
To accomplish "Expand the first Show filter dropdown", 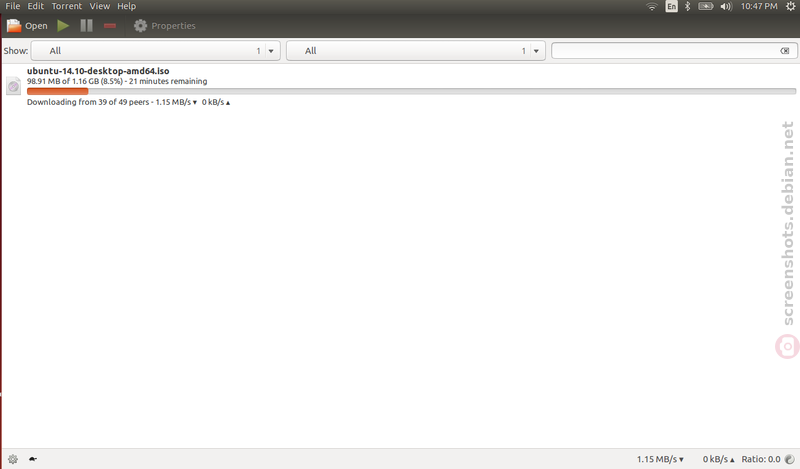I will [156, 51].
